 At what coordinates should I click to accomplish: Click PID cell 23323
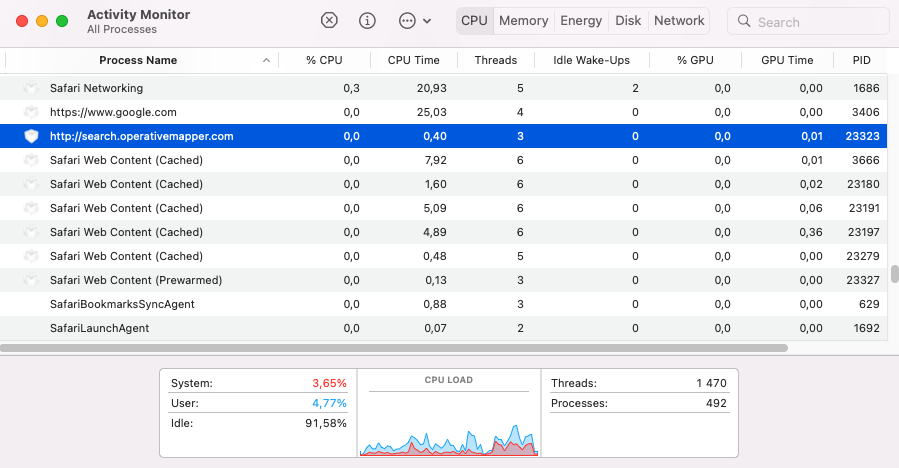[862, 136]
